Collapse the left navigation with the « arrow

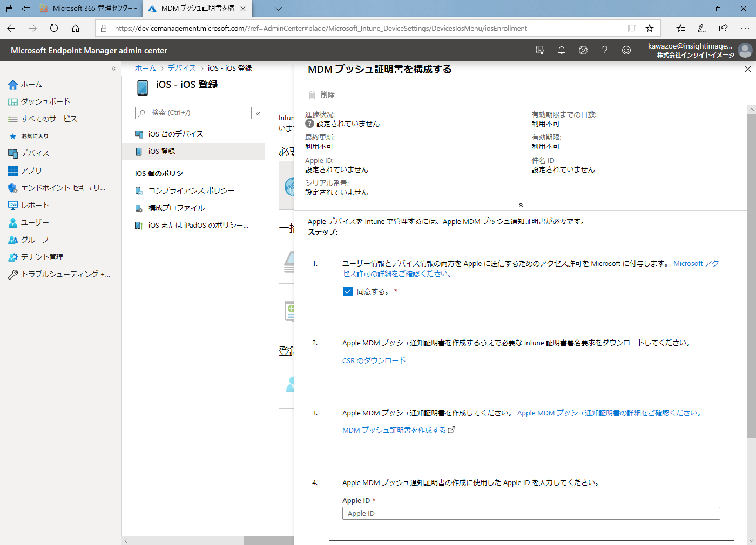tap(114, 68)
